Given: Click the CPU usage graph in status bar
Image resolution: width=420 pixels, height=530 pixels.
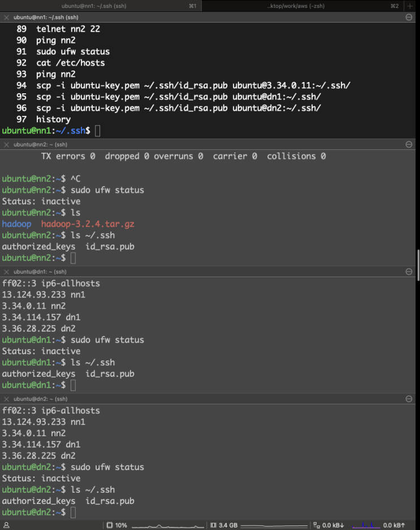Looking at the screenshot, I should coord(168,526).
